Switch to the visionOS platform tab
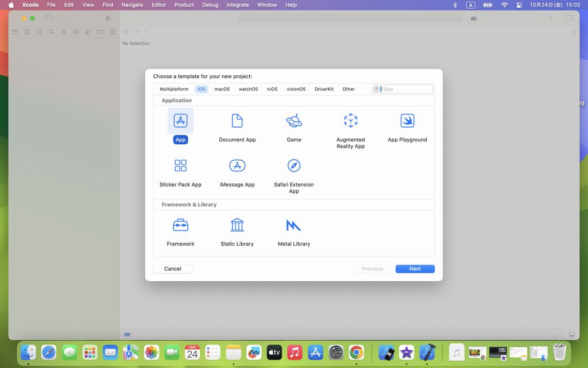 tap(296, 89)
